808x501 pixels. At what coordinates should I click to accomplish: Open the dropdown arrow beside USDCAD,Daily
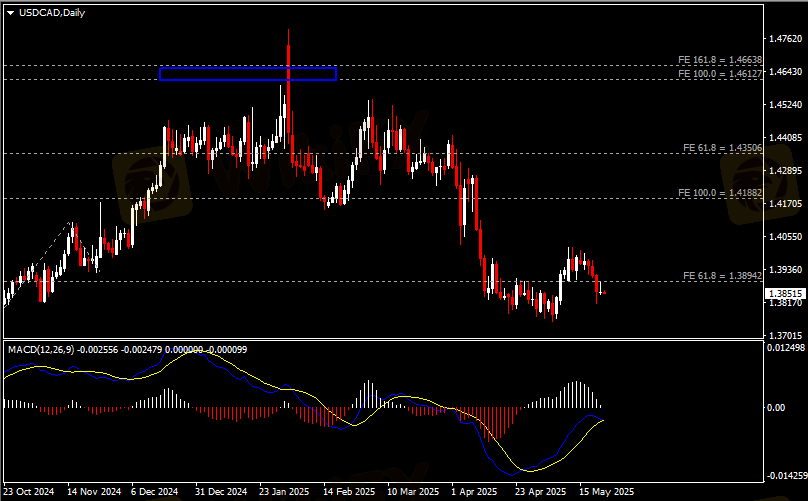[11, 12]
